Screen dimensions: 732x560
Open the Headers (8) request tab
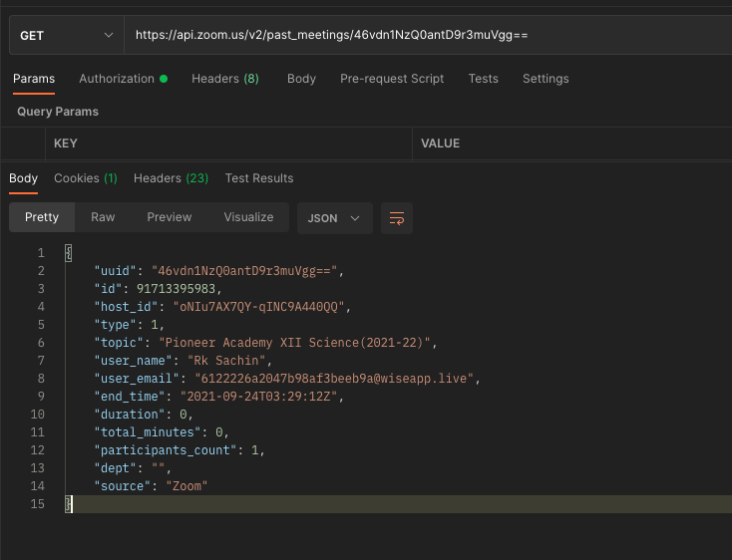coord(224,79)
